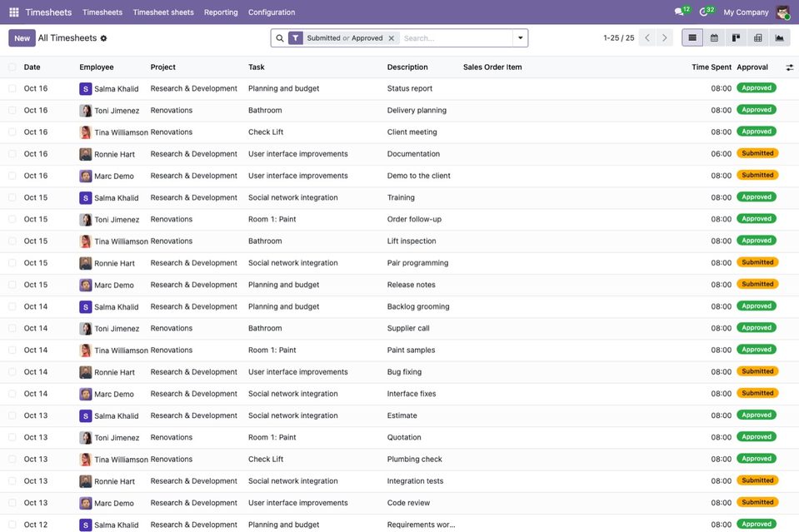Screen dimensions: 799x532
Task: Open the Paint samples timesheet entry
Action: click(400, 351)
